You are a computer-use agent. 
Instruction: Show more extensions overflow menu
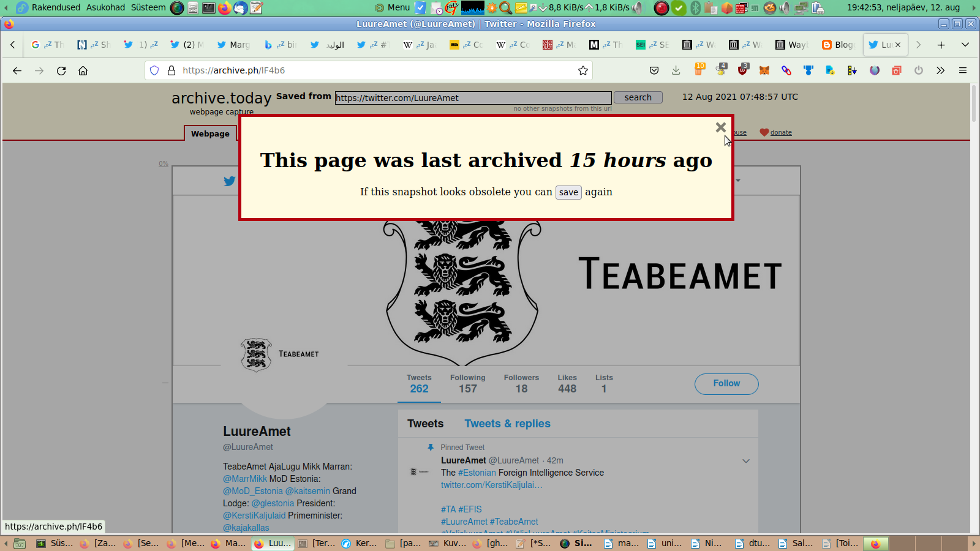click(x=941, y=70)
